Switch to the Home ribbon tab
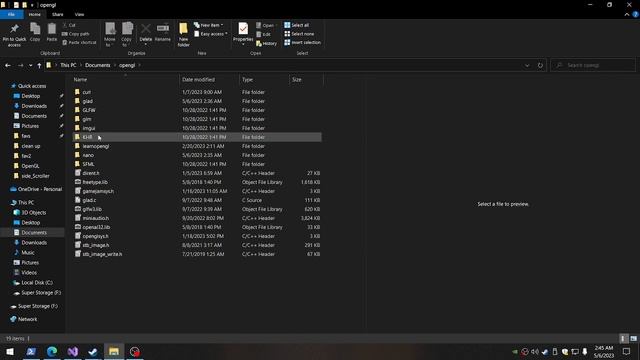Viewport: 640px width, 360px height. click(35, 14)
